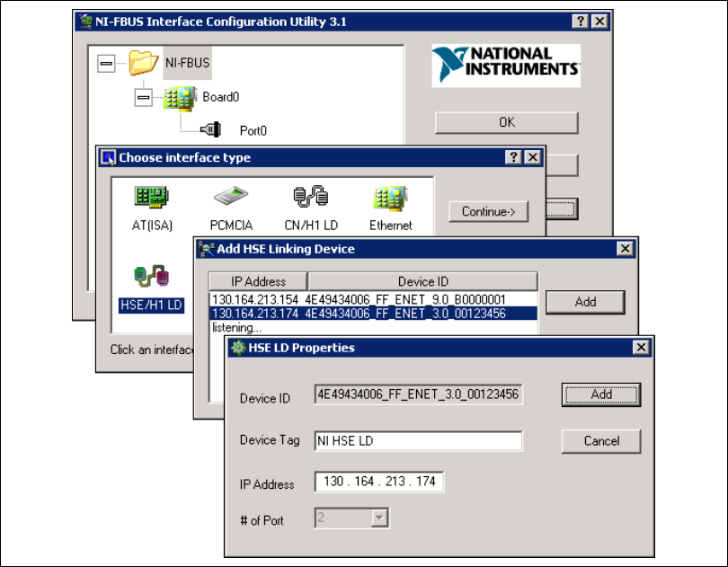Click the IP Address input field
This screenshot has height=567, width=728.
(x=379, y=482)
